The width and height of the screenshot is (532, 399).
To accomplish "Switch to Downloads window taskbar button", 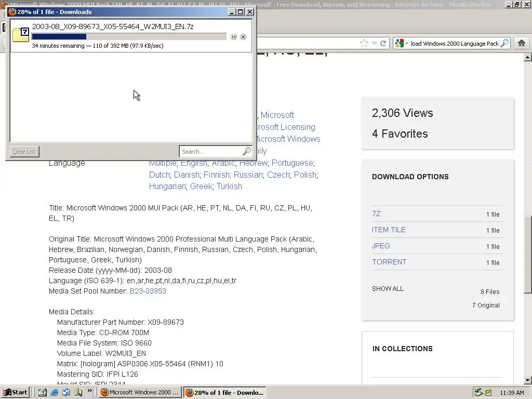I will 224,392.
